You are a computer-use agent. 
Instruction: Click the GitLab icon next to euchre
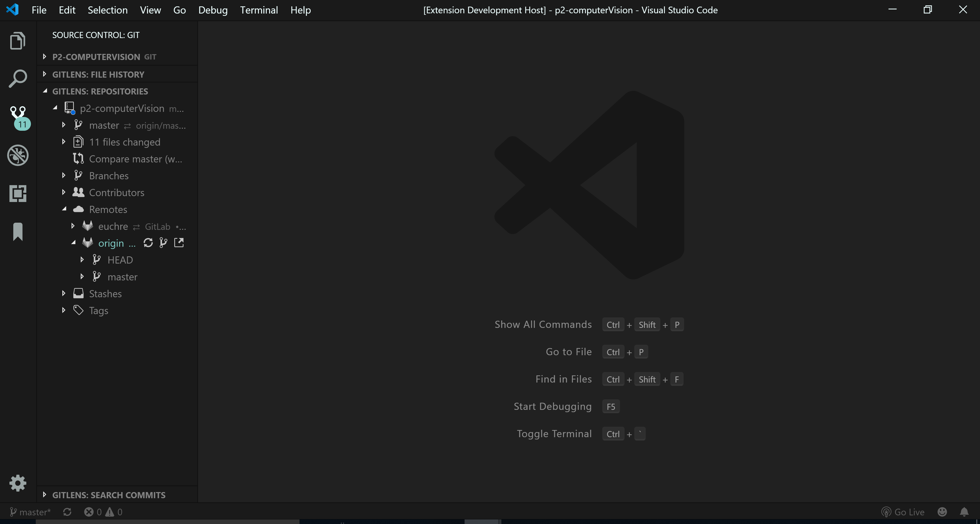coord(87,226)
